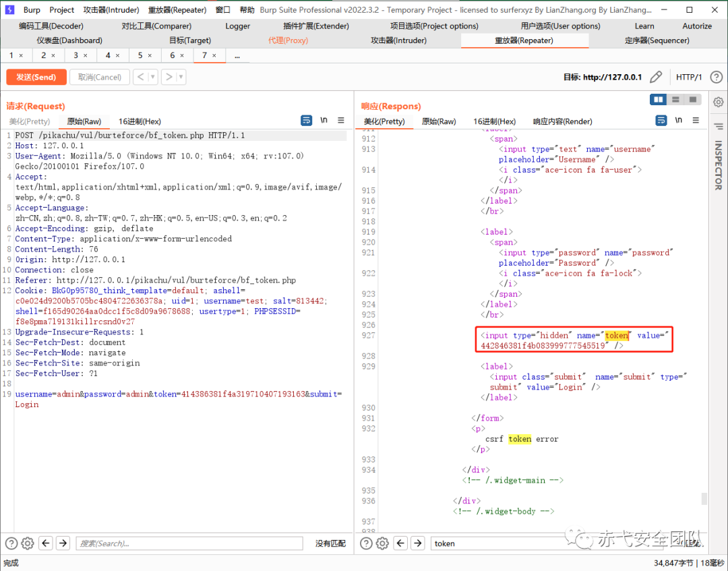Switch to Sequencer tab
The height and width of the screenshot is (571, 728).
tap(657, 40)
